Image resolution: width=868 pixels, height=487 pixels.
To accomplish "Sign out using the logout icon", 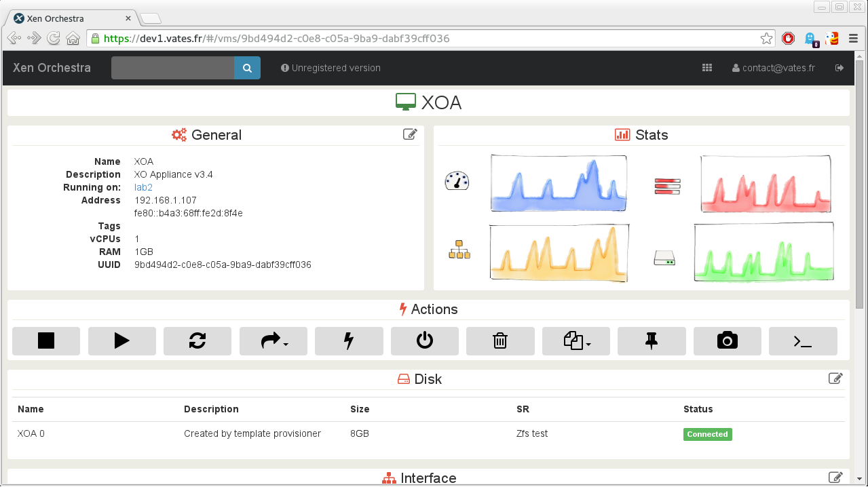I will click(x=839, y=68).
